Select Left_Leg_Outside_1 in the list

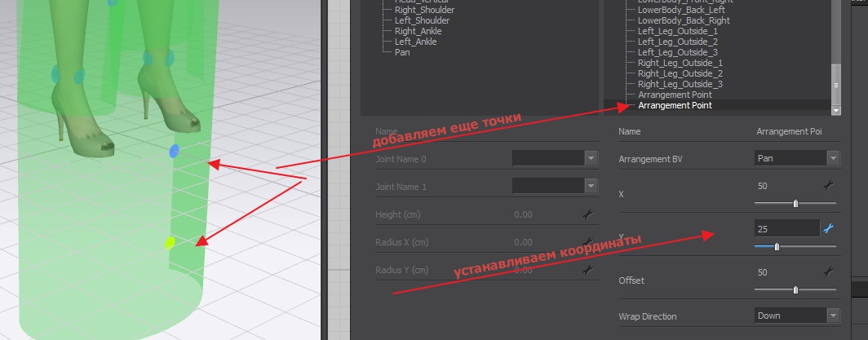(678, 31)
